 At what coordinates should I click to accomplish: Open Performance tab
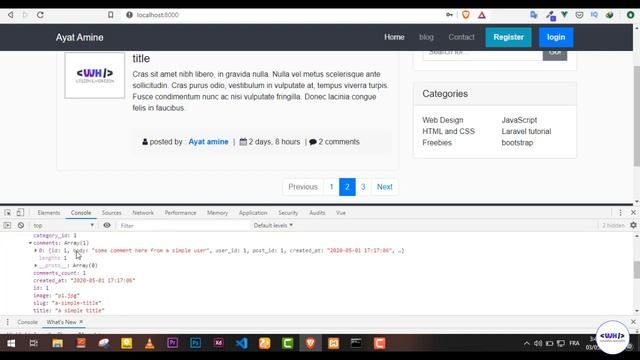tap(180, 213)
